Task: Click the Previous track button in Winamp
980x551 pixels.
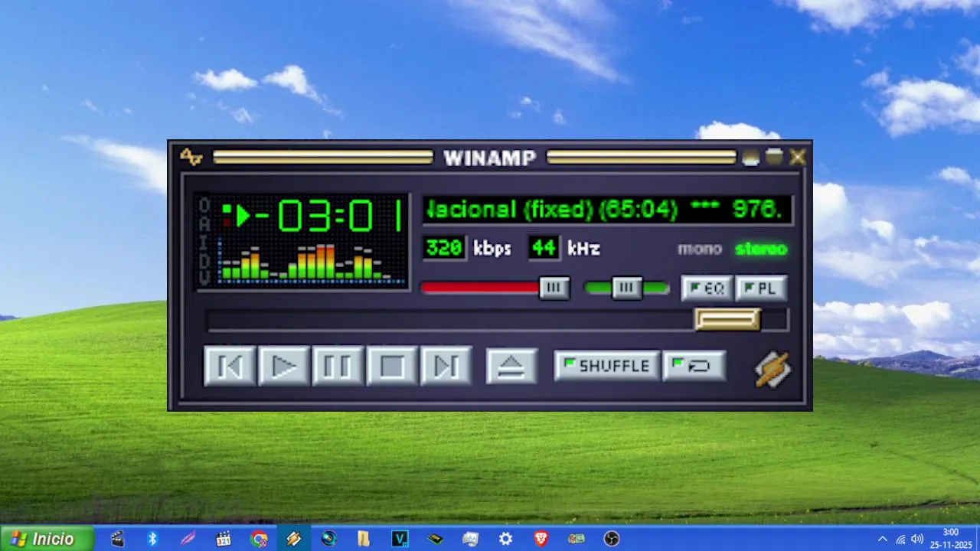Action: 230,366
